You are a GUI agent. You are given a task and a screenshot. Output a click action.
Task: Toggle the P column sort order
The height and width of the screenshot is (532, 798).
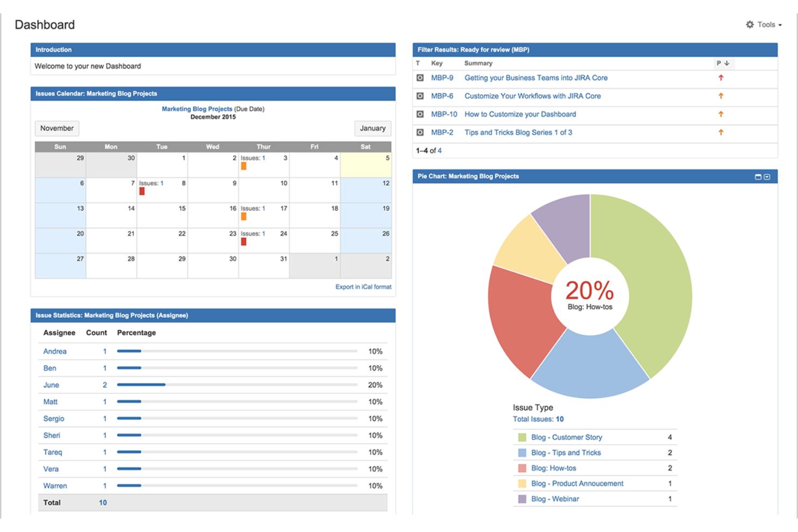(x=724, y=63)
